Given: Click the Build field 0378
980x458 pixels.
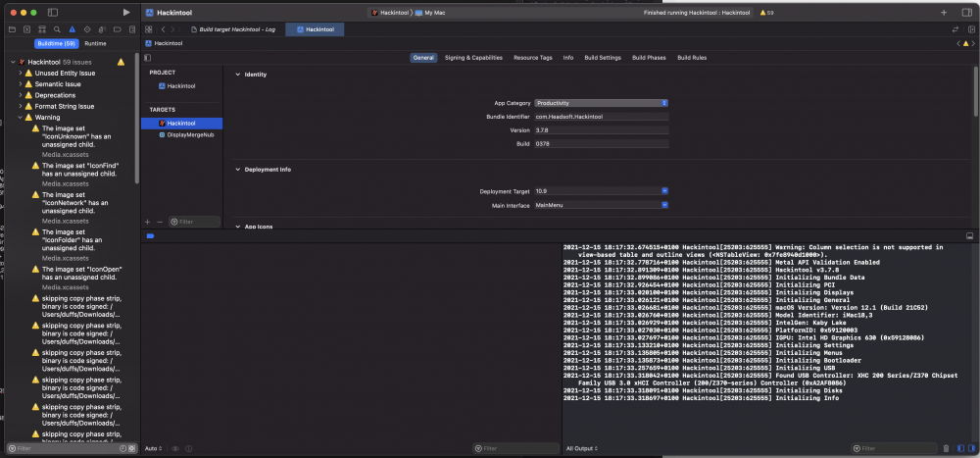Looking at the screenshot, I should pos(602,144).
